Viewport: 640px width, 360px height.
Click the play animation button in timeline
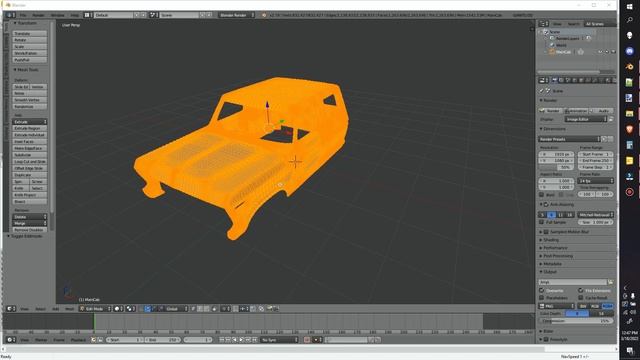[241, 340]
